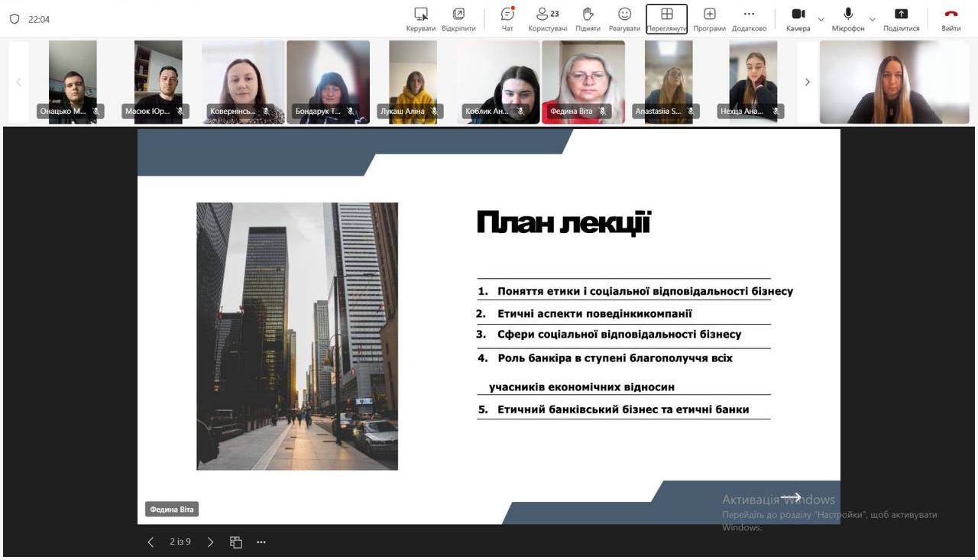Image resolution: width=978 pixels, height=560 pixels.
Task: Open the slide grid view icon
Action: [236, 542]
